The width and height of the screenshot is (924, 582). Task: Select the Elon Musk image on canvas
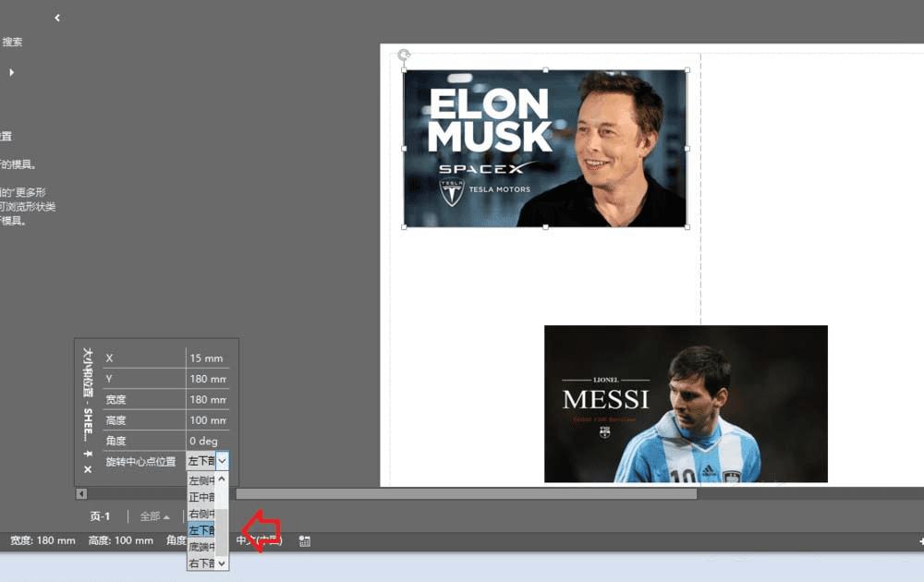point(545,149)
